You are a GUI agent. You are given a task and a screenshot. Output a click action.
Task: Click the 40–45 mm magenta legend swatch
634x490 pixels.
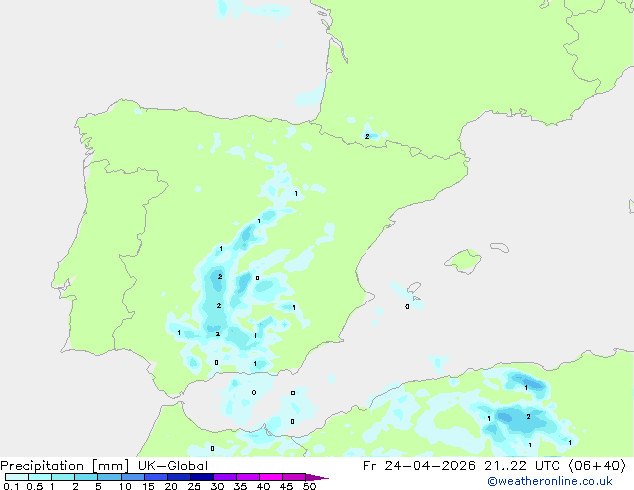271,477
